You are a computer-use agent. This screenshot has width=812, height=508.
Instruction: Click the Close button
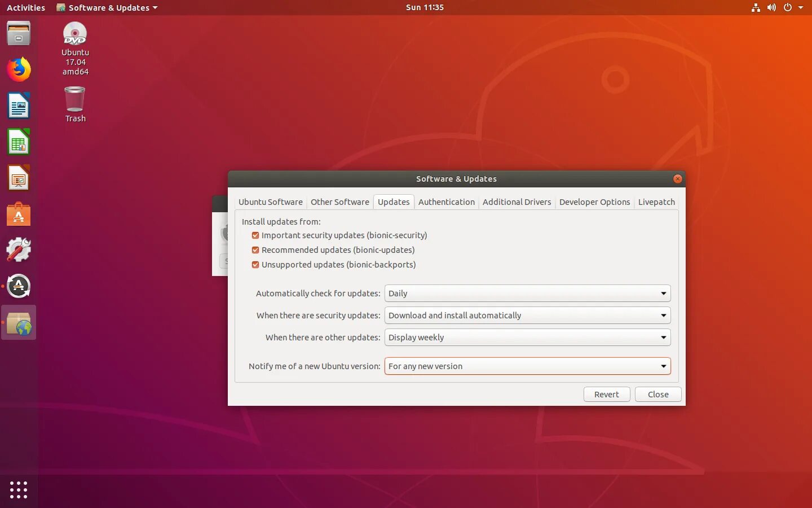click(658, 395)
